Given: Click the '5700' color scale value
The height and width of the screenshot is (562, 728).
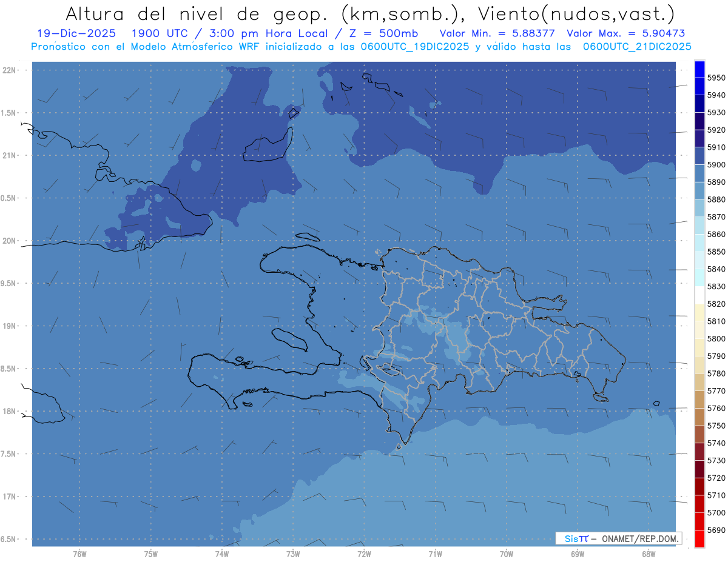Looking at the screenshot, I should [x=716, y=513].
